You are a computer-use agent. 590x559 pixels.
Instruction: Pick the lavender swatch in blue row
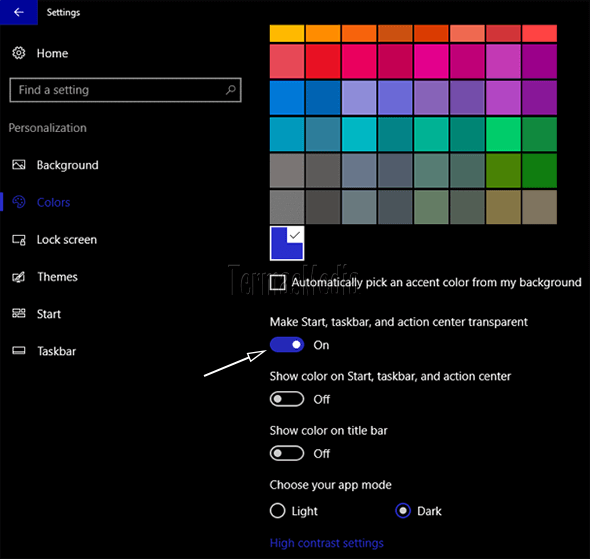click(x=359, y=98)
